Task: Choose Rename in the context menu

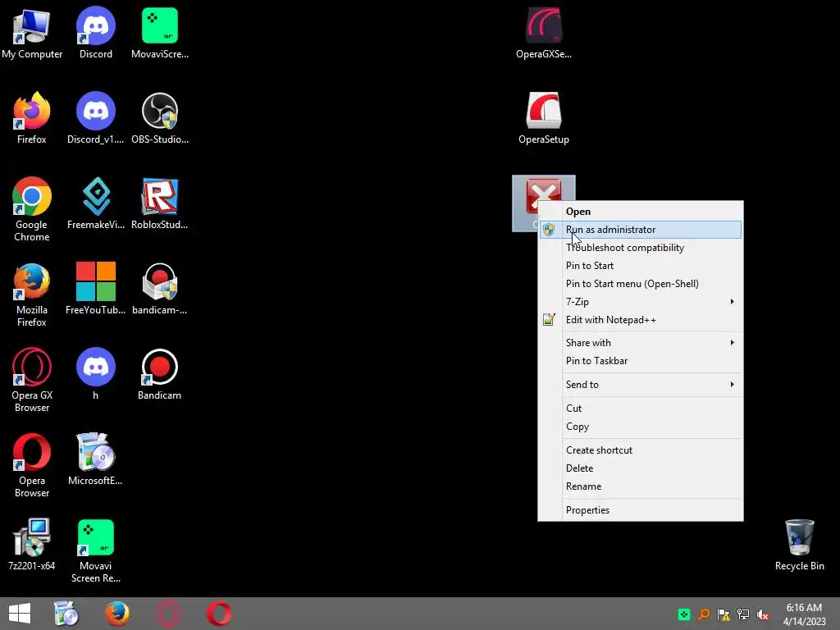Action: coord(640,486)
